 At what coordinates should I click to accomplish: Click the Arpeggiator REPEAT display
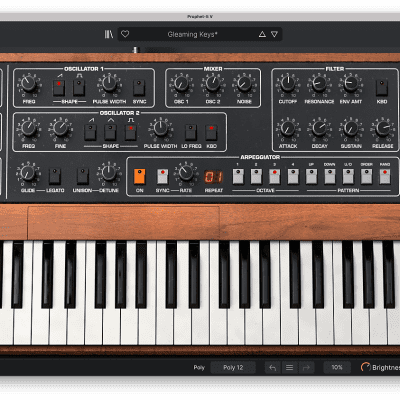(x=213, y=177)
